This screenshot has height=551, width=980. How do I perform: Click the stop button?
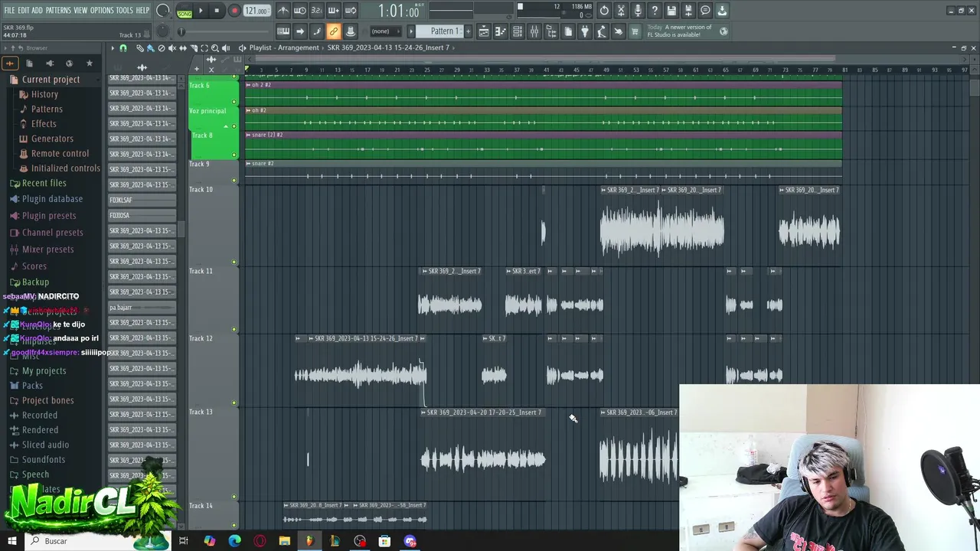tap(217, 11)
